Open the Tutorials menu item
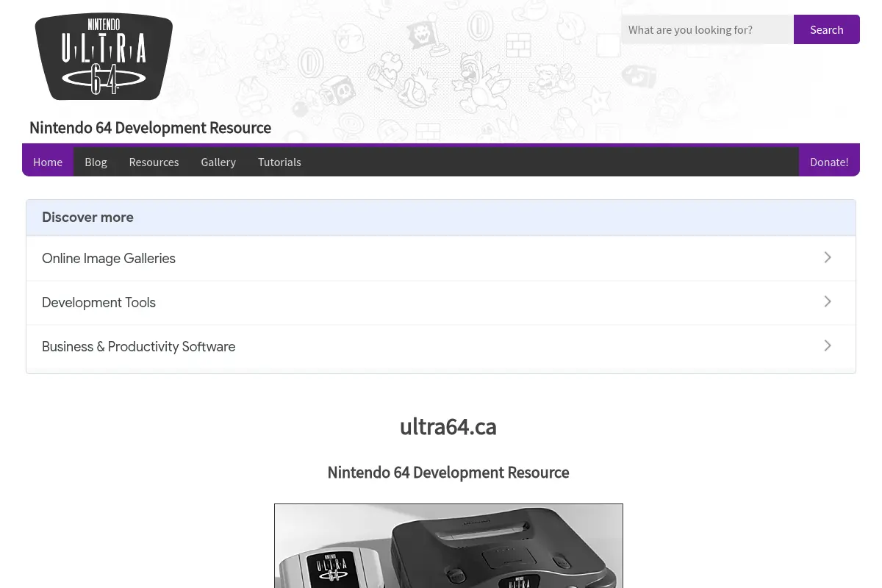 [x=279, y=162]
